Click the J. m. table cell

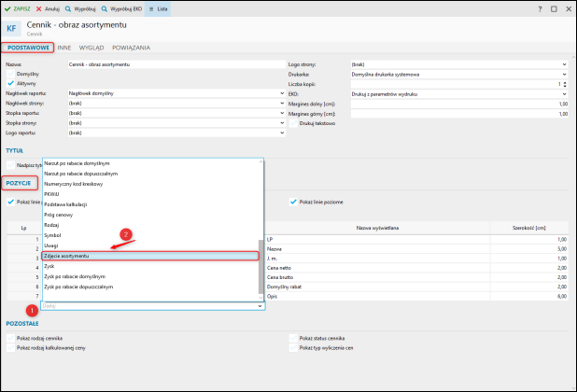pos(377,259)
